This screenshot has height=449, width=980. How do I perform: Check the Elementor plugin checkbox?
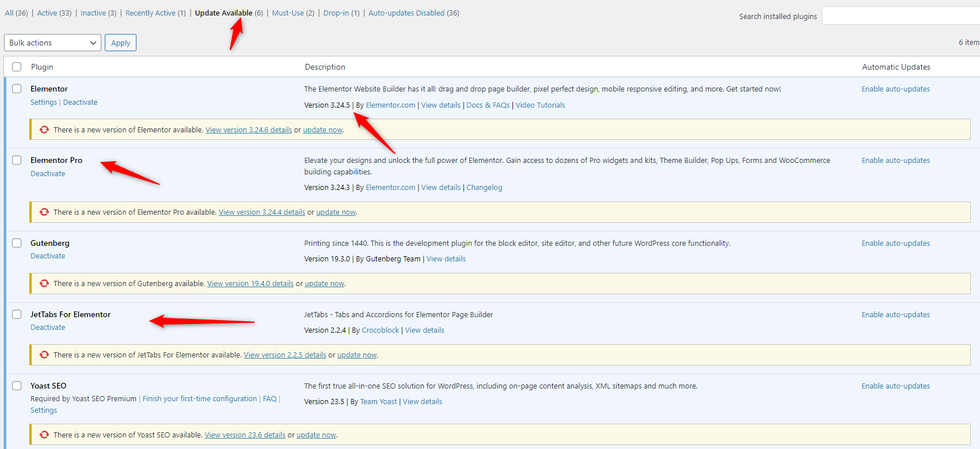tap(17, 89)
